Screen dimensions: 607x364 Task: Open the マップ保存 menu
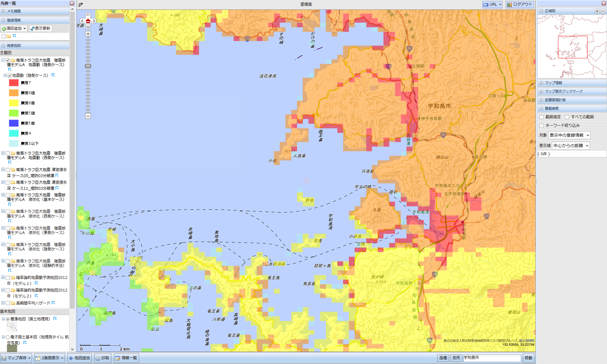pos(16,358)
